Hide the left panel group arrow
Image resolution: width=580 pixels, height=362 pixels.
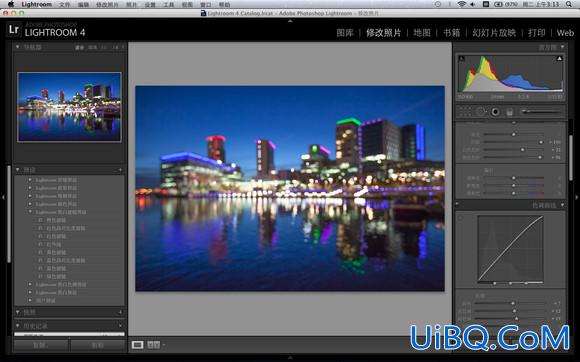[x=3, y=197]
